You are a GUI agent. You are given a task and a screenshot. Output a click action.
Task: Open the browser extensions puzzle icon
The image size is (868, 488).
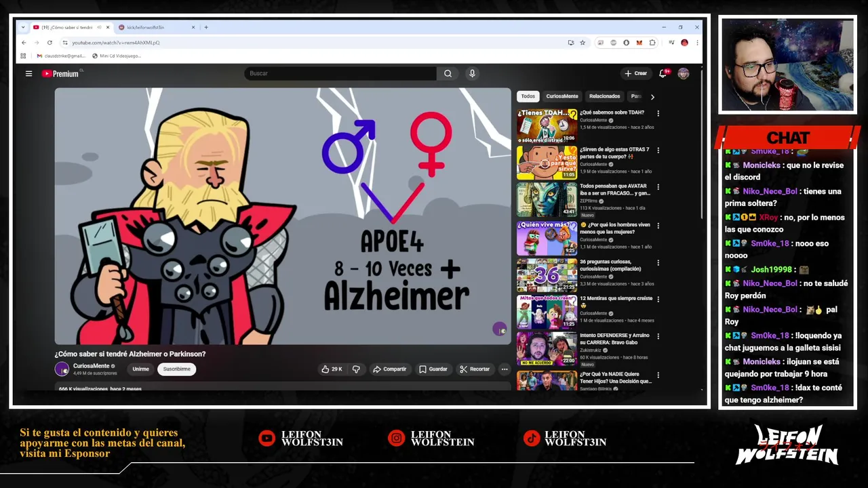(x=652, y=43)
